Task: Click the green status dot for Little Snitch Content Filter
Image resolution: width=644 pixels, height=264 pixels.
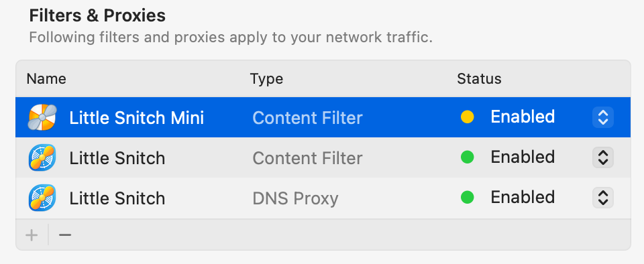Action: (x=467, y=157)
